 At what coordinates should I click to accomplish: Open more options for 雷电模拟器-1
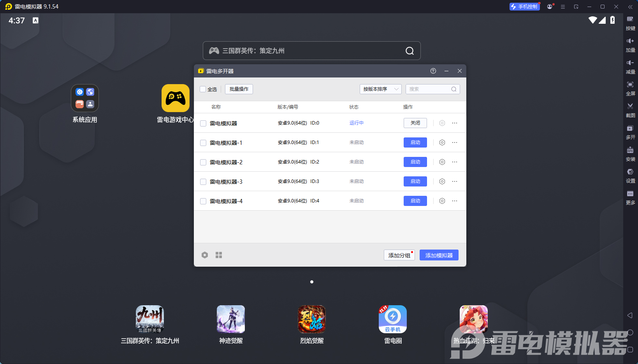point(455,142)
